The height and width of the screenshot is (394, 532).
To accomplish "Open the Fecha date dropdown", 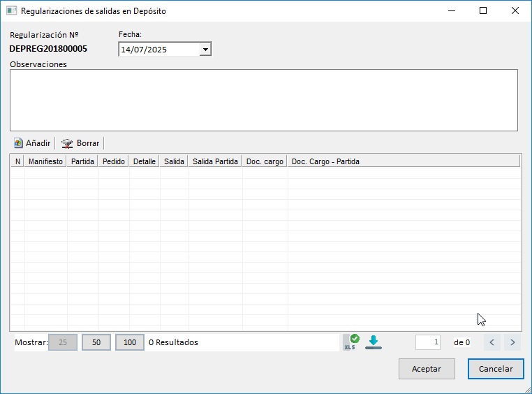I will tap(205, 50).
